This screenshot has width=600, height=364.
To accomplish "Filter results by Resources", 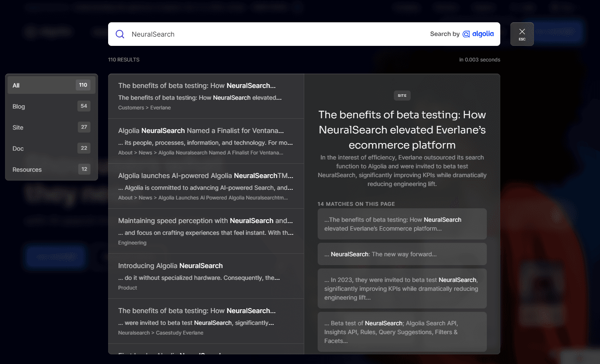I will click(51, 169).
